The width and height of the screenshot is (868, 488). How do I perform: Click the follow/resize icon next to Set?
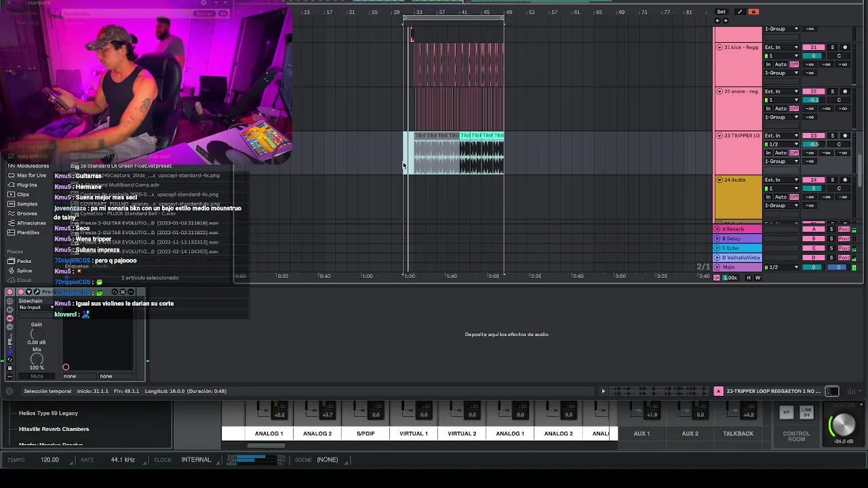tap(740, 12)
